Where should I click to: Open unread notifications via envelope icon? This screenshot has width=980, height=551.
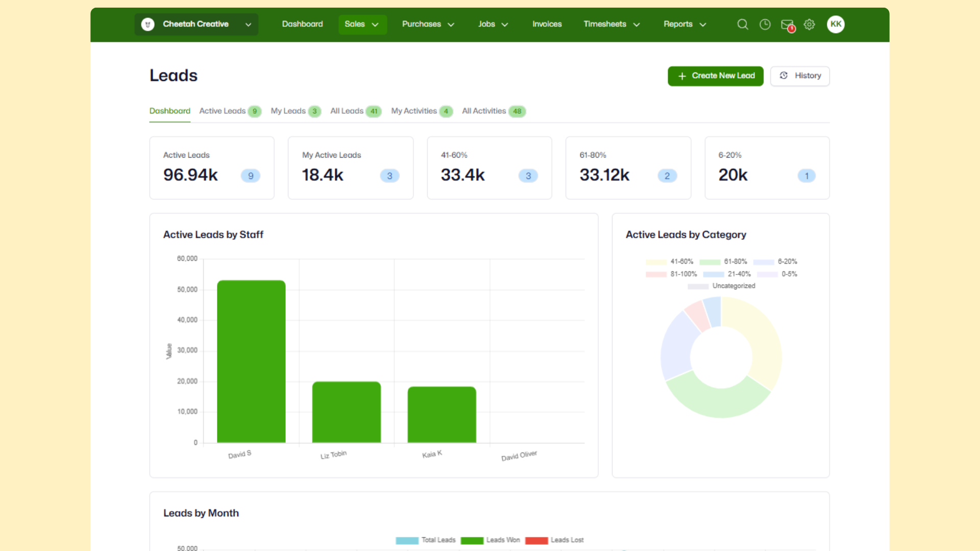tap(786, 24)
